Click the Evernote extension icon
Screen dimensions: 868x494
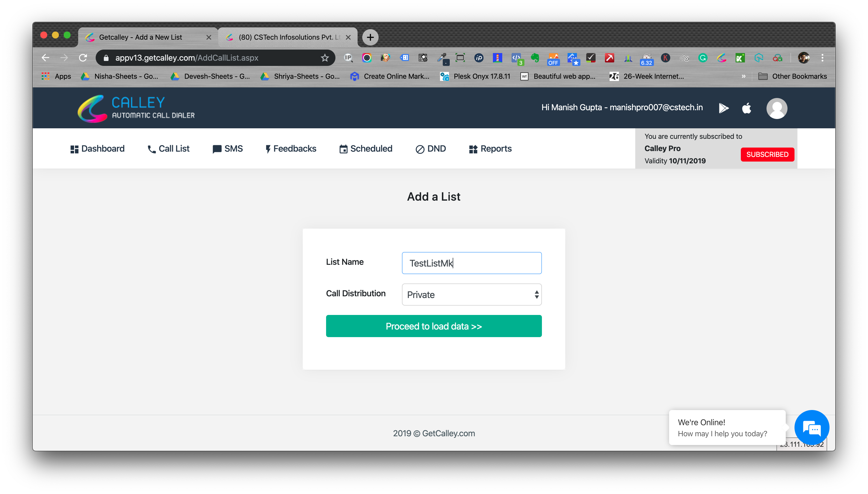pyautogui.click(x=535, y=58)
